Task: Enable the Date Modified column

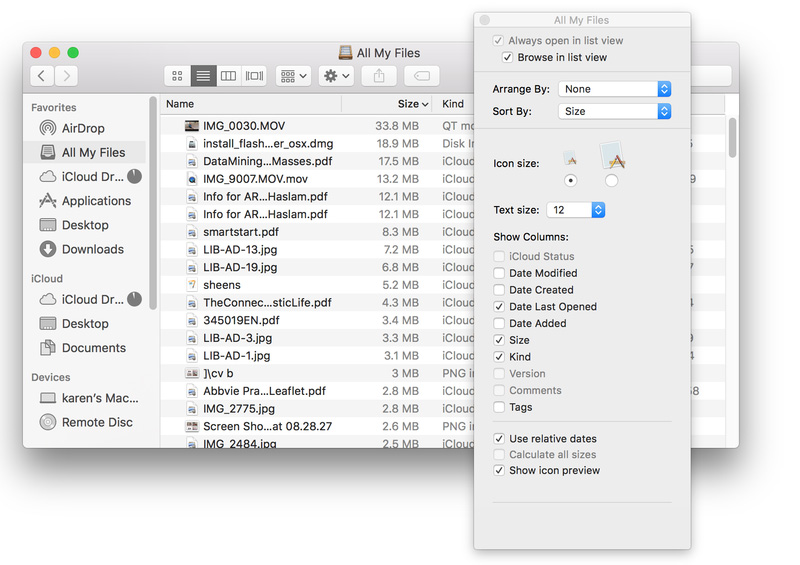Action: (499, 273)
